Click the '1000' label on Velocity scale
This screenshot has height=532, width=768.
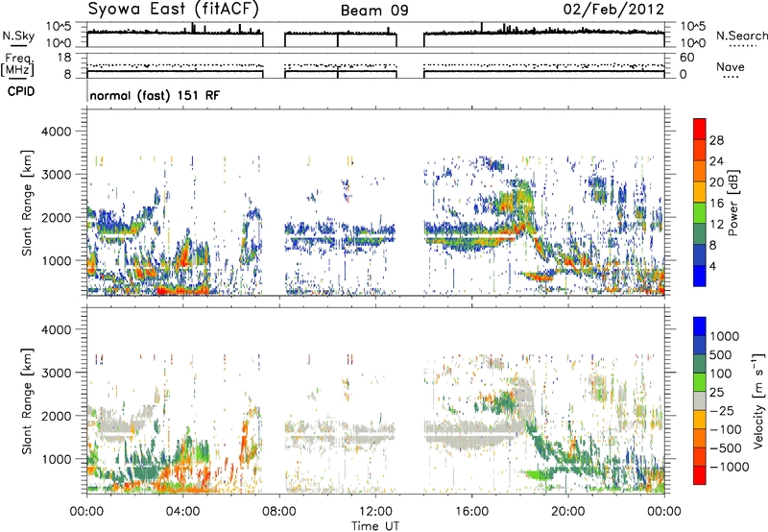click(725, 336)
